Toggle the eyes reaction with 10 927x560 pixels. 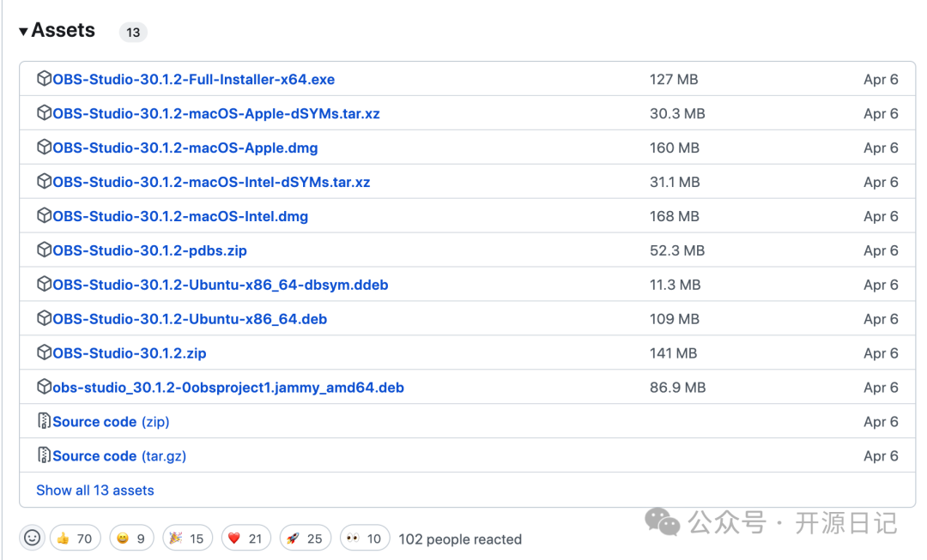pos(365,539)
